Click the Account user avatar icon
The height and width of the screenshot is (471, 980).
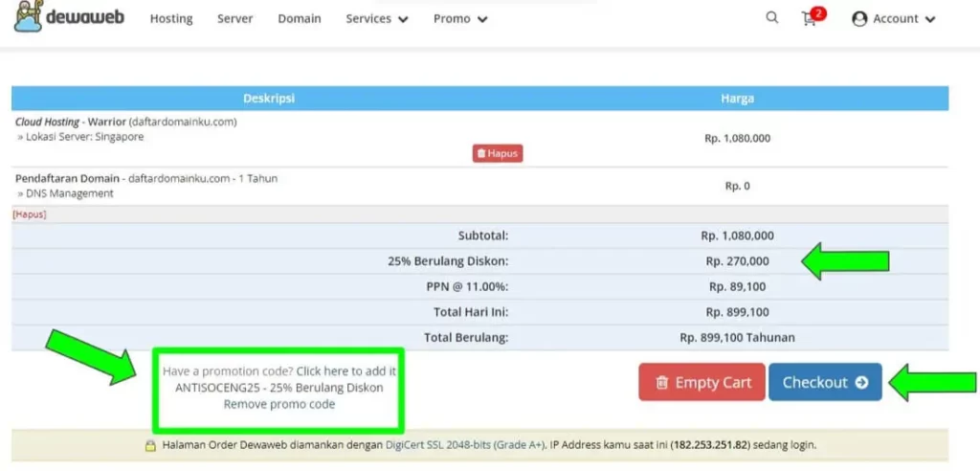click(859, 19)
